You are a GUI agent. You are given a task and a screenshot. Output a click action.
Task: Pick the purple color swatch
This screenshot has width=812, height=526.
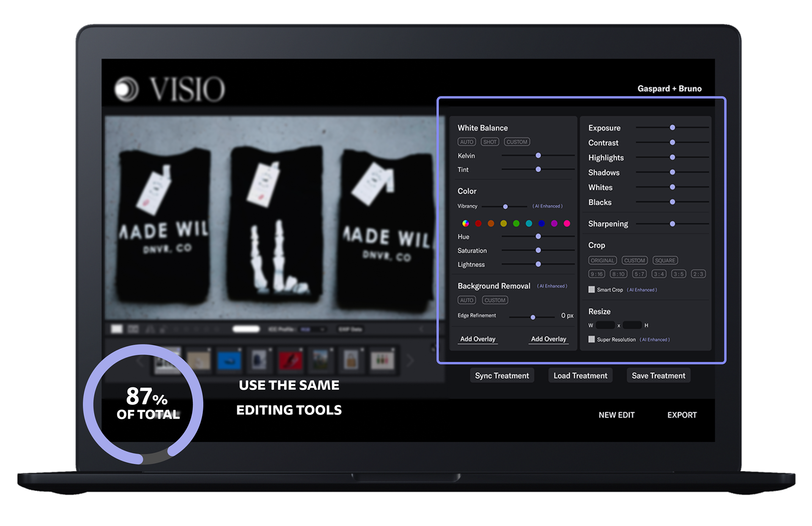click(554, 223)
